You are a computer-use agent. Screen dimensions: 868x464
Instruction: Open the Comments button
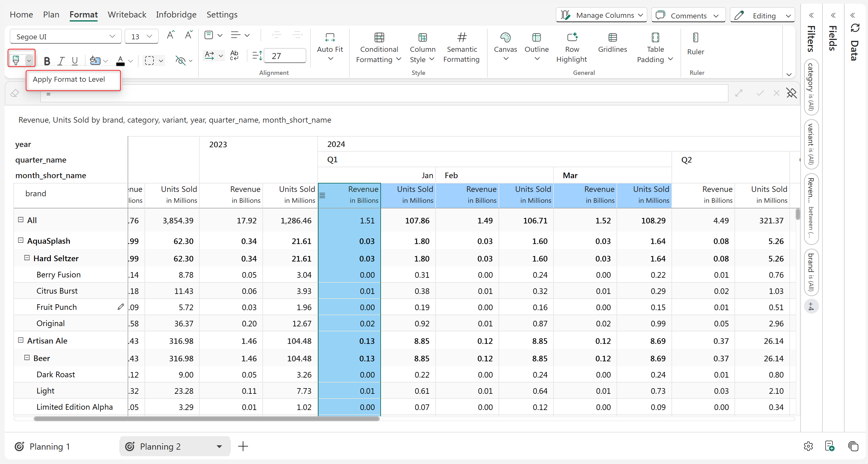coord(688,16)
